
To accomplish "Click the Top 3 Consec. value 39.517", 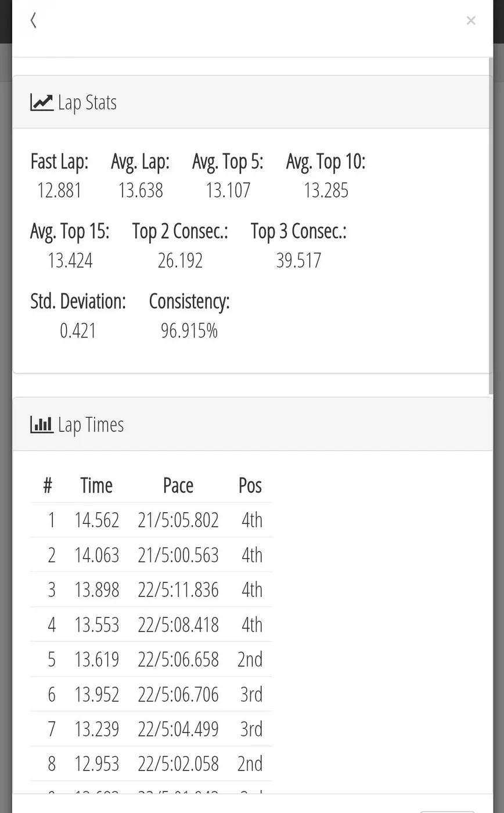I will [298, 261].
